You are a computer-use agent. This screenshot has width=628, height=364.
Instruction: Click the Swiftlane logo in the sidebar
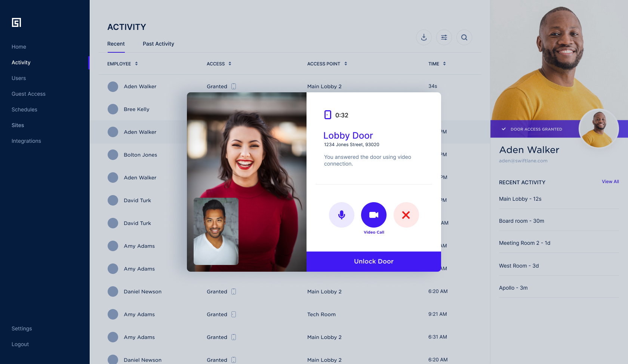(16, 22)
